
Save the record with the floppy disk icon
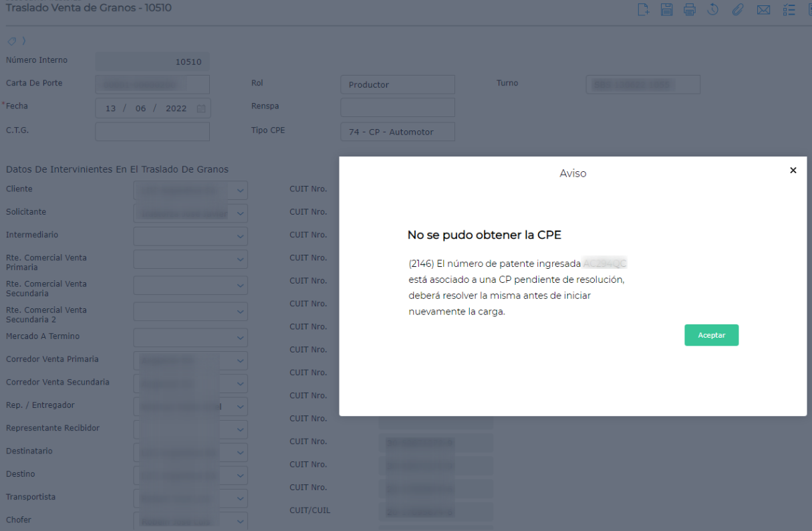666,9
